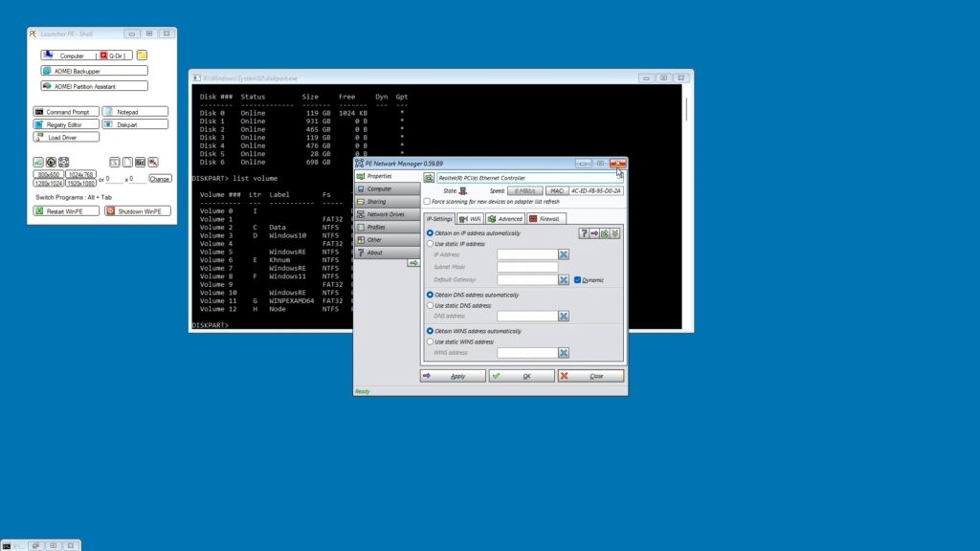980x551 pixels.
Task: Click the green arrow under the About sidebar item
Action: pyautogui.click(x=413, y=263)
